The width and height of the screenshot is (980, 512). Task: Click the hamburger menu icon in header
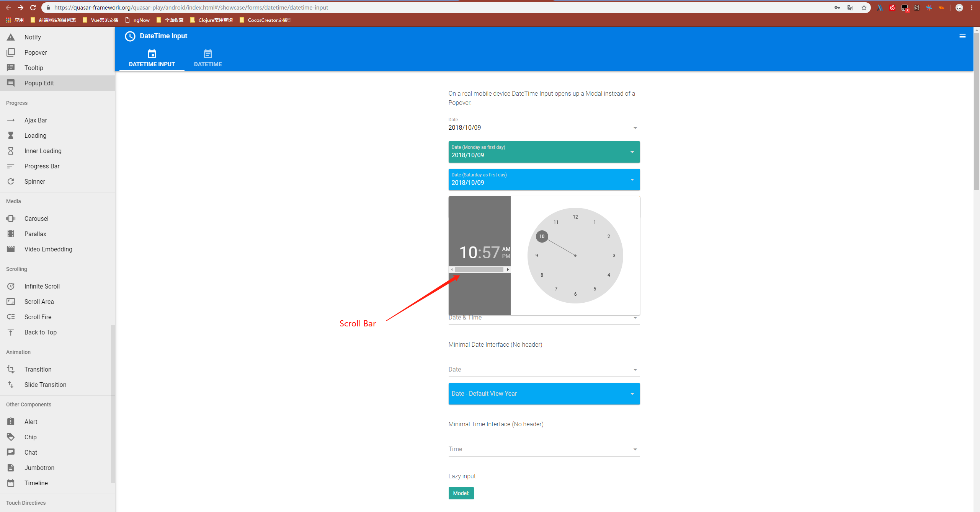[x=962, y=36]
